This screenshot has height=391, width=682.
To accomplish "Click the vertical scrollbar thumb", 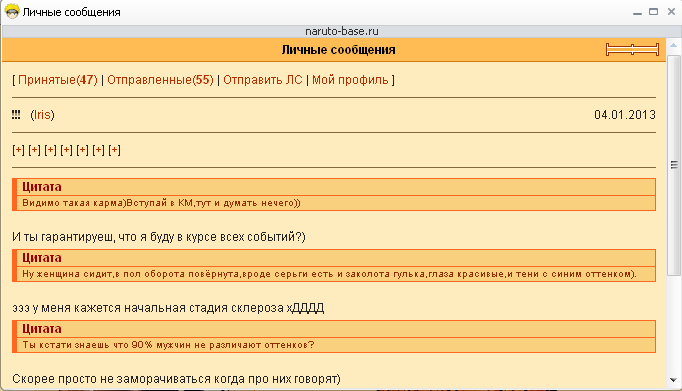I will (673, 165).
